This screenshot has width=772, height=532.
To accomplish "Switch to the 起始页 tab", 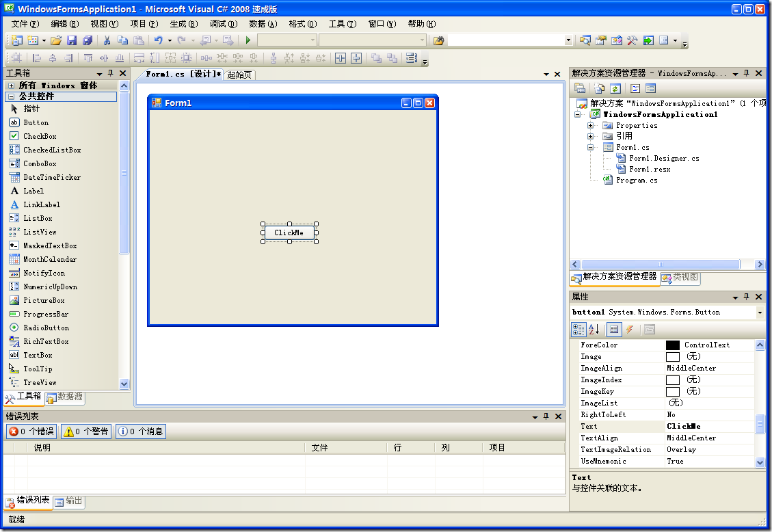I will click(x=239, y=75).
